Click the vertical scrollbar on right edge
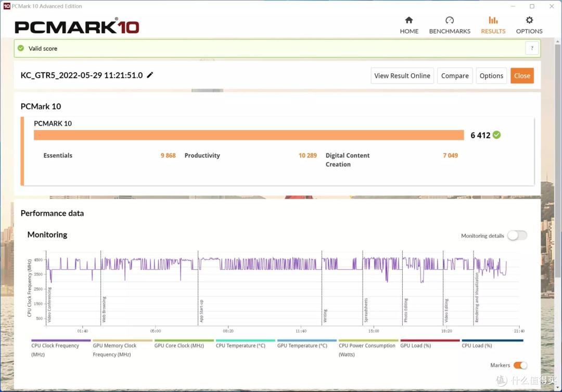The height and width of the screenshot is (392, 562). click(557, 161)
